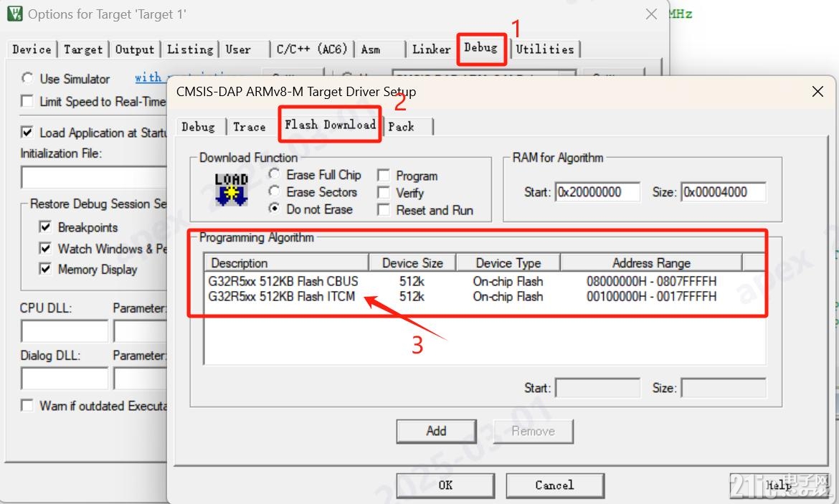Viewport: 839px width, 504px height.
Task: Edit the RAM for Algorithm Start field
Action: [x=597, y=192]
